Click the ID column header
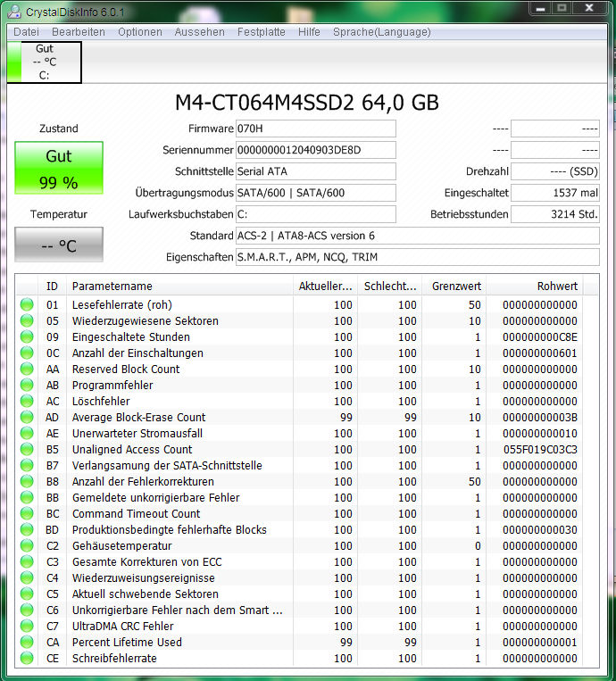Image resolution: width=616 pixels, height=681 pixels. pos(52,287)
